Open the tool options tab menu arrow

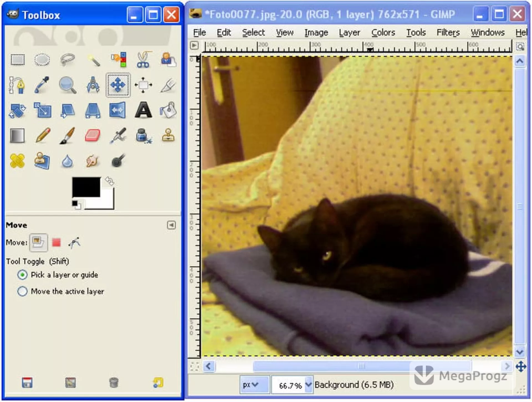click(172, 225)
